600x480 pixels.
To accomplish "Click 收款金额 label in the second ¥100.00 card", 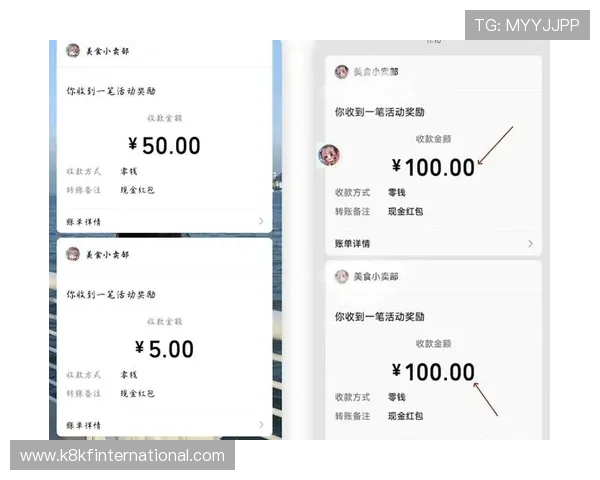I will 434,343.
